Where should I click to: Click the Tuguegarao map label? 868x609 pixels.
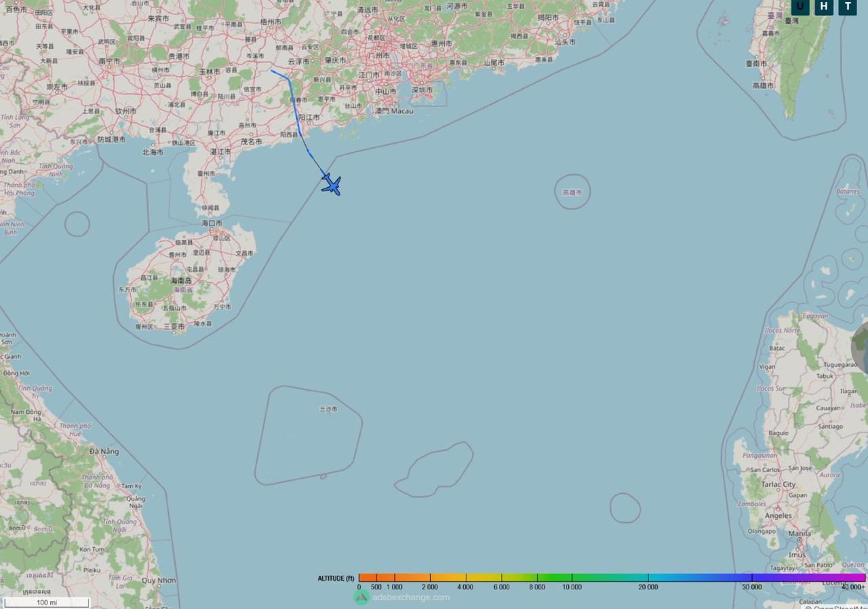840,365
